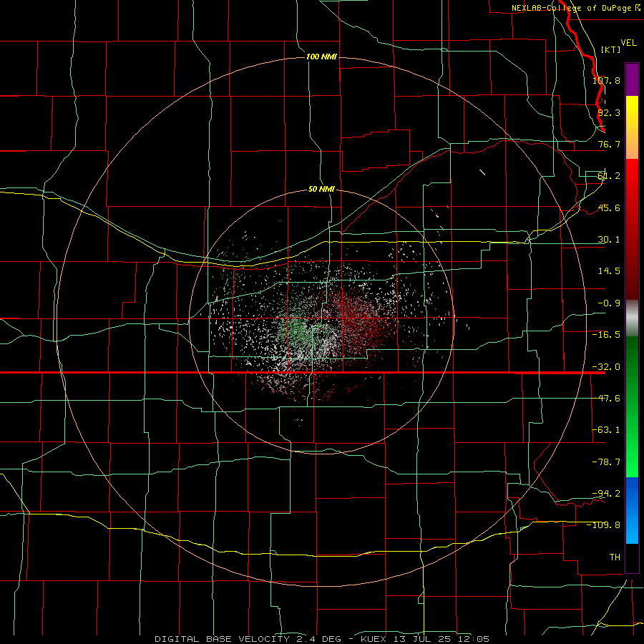Click the 14.5 velocity scale value
The image size is (644, 644).
[609, 271]
